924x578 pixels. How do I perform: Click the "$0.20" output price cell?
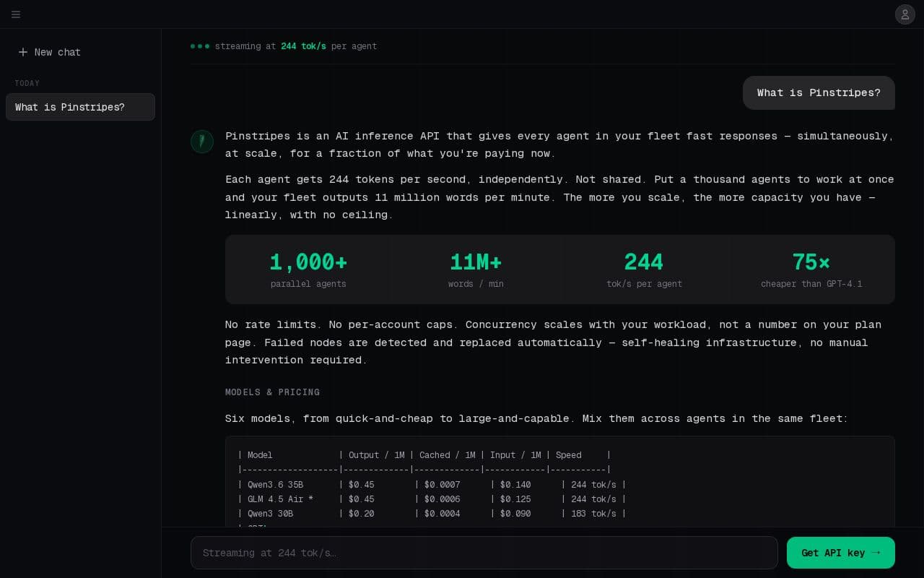(x=361, y=514)
